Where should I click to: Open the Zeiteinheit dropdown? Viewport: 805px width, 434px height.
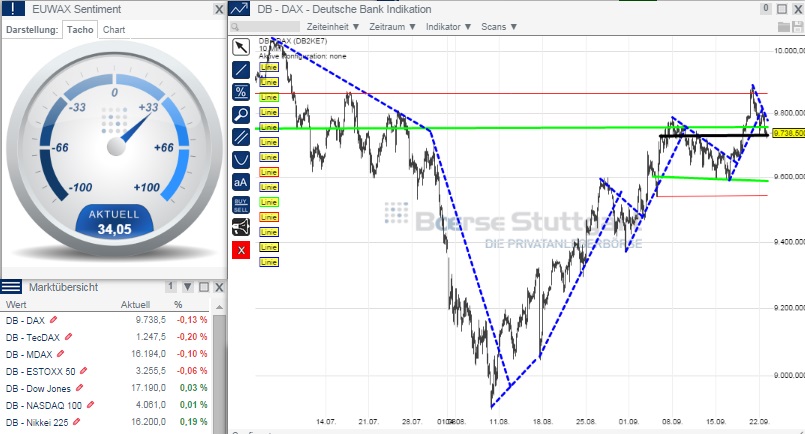(x=333, y=27)
